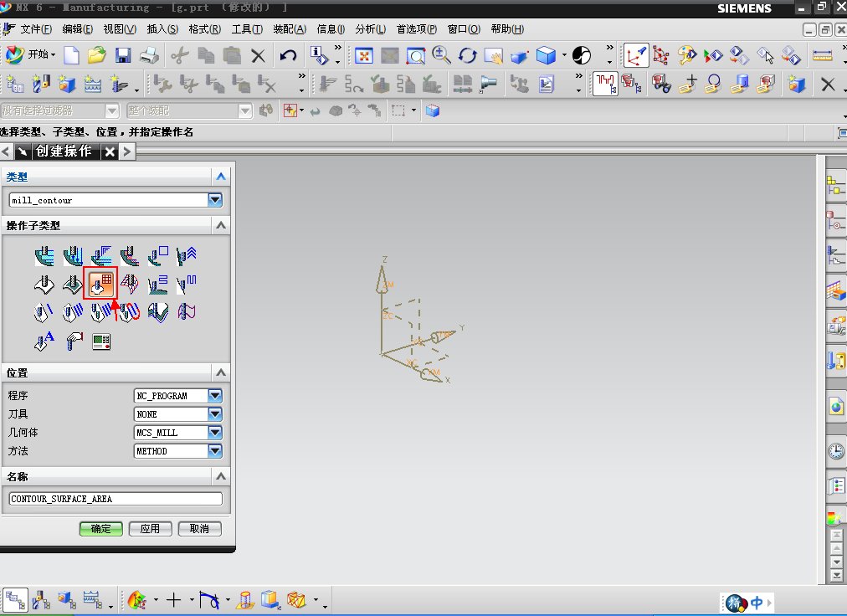
Task: Click the shaded cube rendering style icon
Action: (x=547, y=55)
